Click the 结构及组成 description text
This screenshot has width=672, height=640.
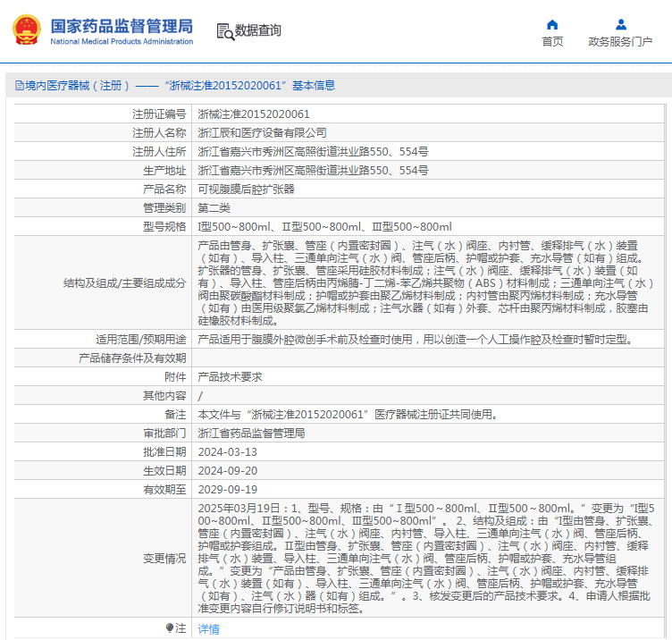425,283
